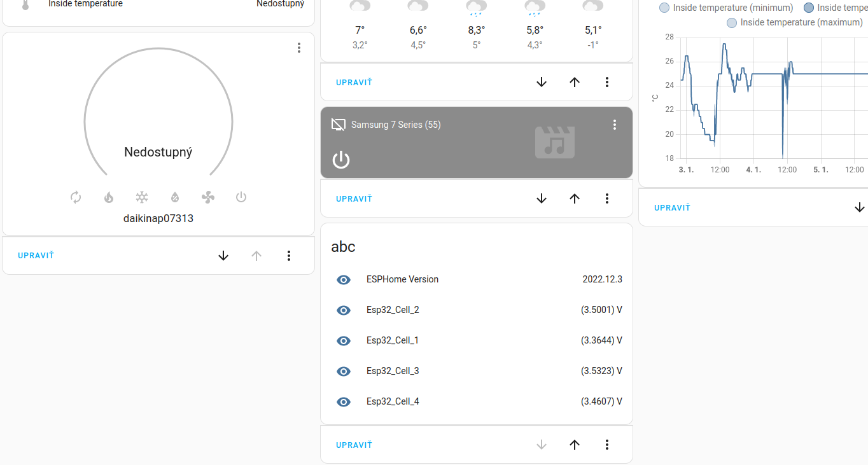The width and height of the screenshot is (868, 465).
Task: Edit the Samsung media card via UPRAVIŤ
Action: point(354,198)
